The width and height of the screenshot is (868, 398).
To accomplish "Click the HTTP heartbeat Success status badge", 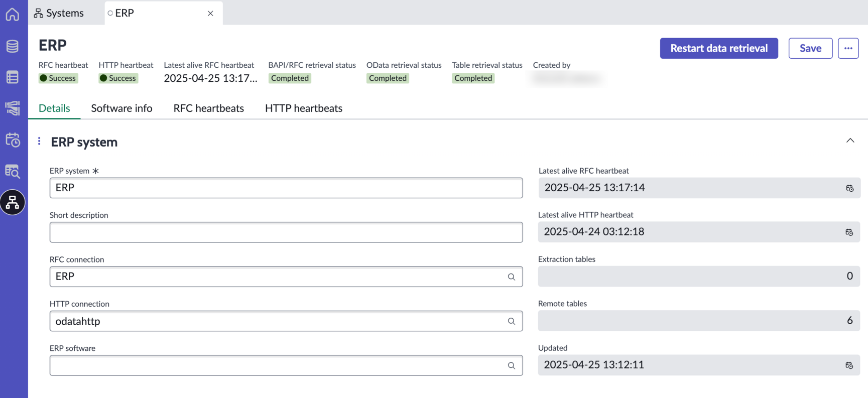I will [x=118, y=78].
